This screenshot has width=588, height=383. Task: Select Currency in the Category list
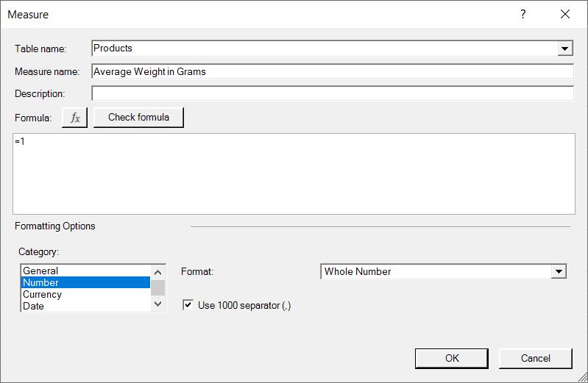(x=85, y=294)
